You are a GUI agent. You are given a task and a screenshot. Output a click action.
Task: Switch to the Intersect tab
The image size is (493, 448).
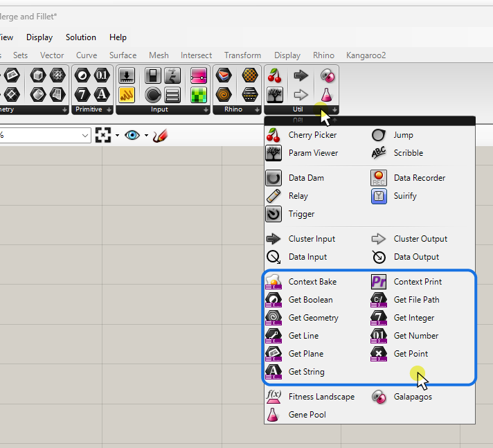click(x=196, y=55)
